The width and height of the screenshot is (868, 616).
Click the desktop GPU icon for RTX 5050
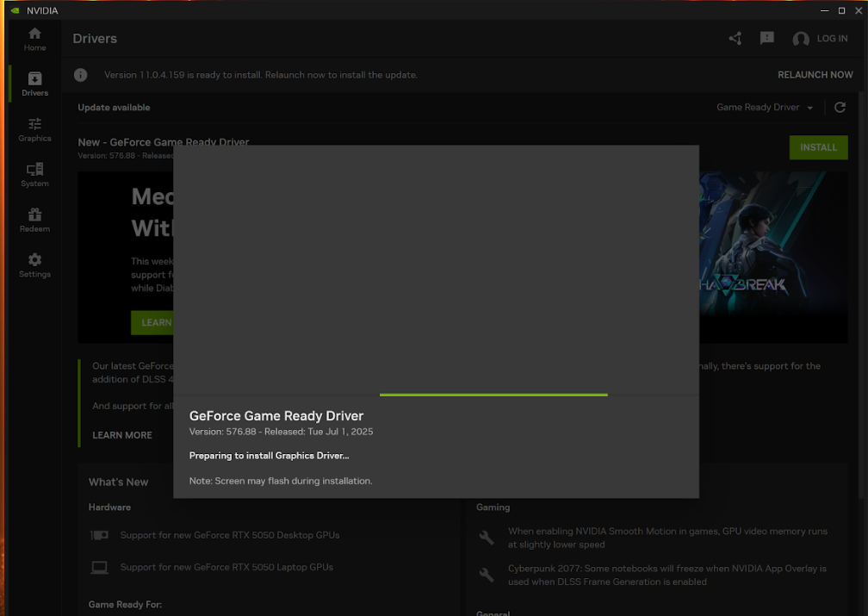pyautogui.click(x=99, y=535)
